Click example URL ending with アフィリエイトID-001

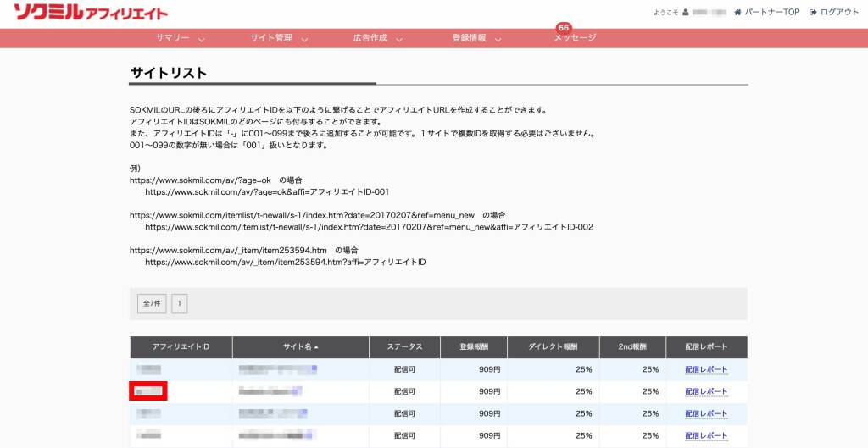point(267,192)
